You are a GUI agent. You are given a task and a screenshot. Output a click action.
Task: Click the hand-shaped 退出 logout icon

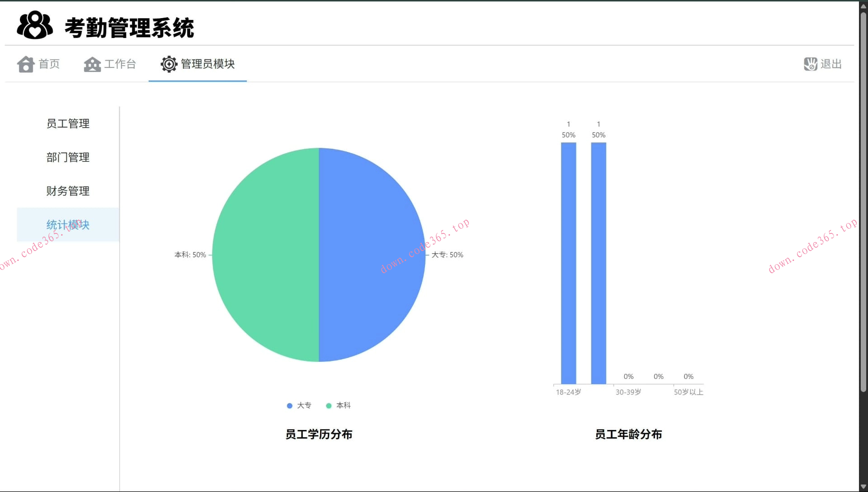(x=810, y=64)
